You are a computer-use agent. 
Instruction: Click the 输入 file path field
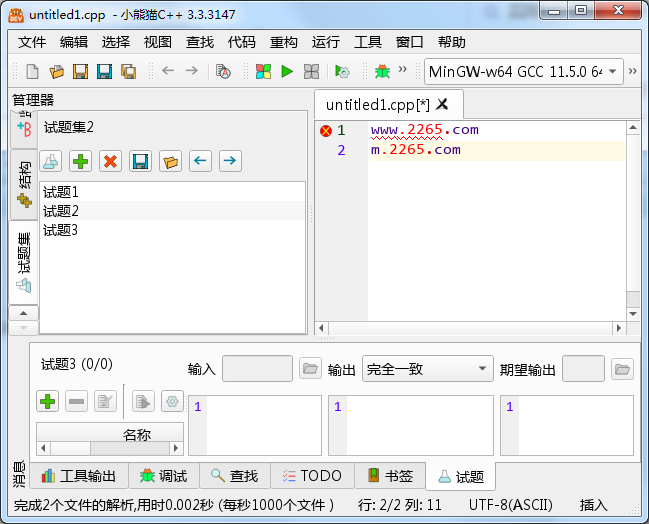pos(257,369)
